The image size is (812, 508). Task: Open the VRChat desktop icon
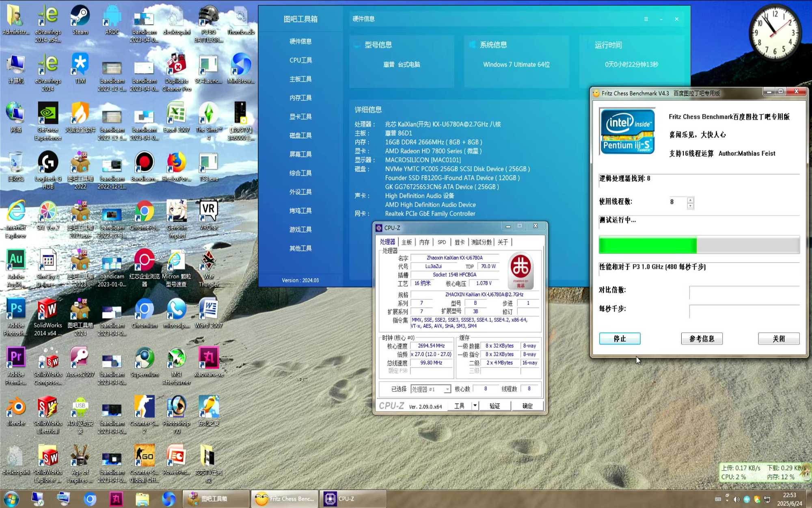click(209, 215)
